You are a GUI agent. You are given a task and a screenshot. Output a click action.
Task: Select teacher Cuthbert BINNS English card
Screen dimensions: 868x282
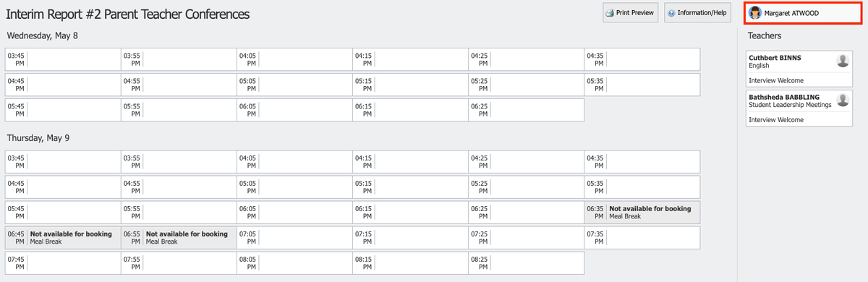pos(799,69)
